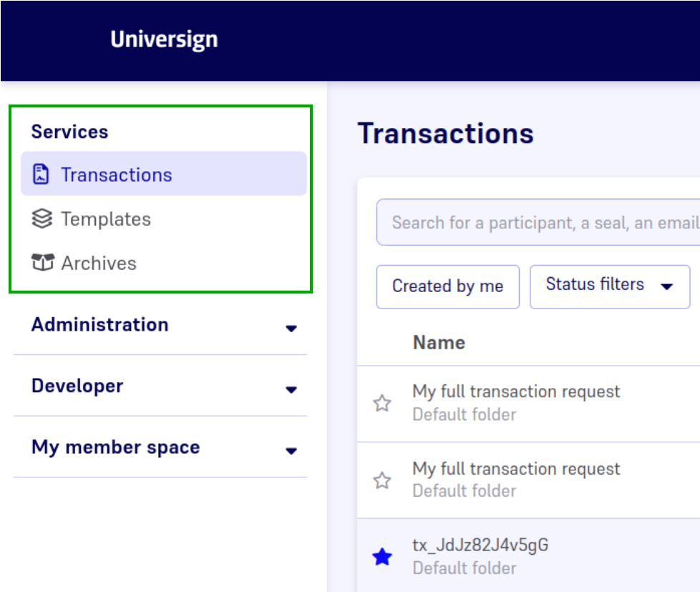Click the Universign logo
The width and height of the screenshot is (700, 592).
point(164,39)
